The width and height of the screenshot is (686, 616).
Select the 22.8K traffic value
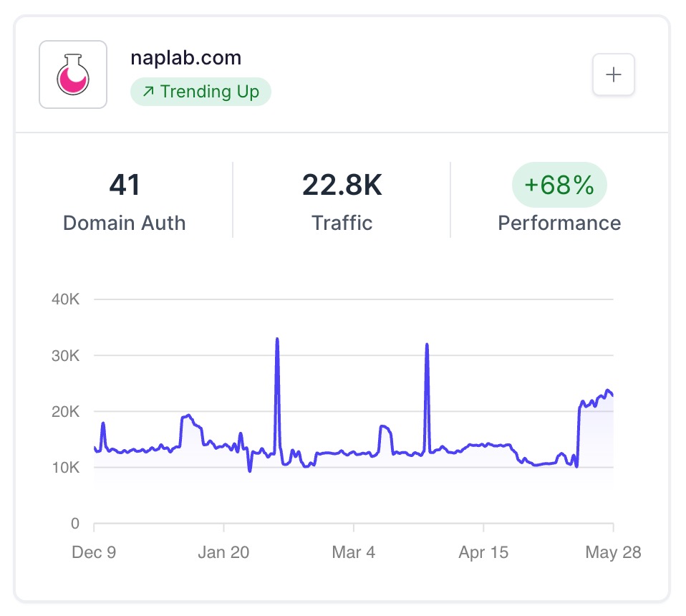[x=342, y=185]
